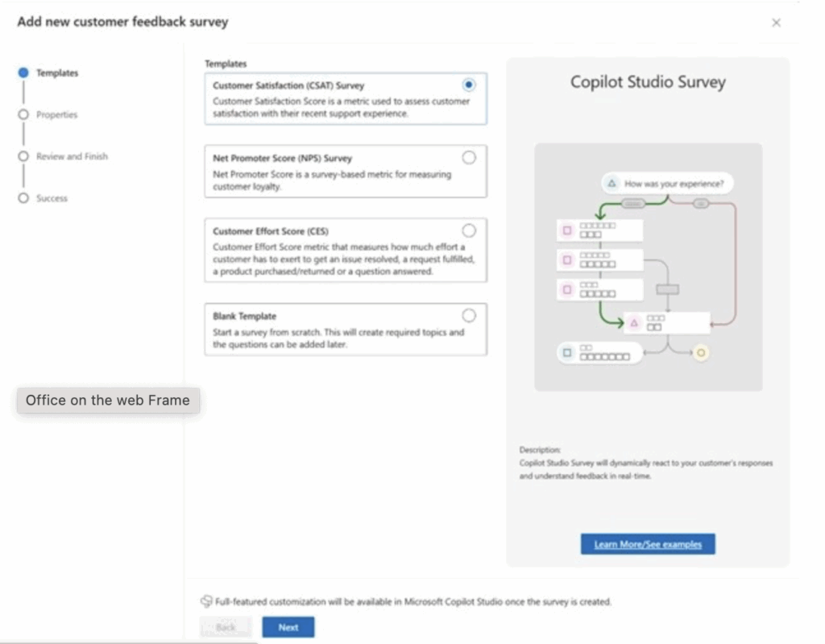Choose the Customer Effort Score (CES) radio button

click(x=468, y=231)
